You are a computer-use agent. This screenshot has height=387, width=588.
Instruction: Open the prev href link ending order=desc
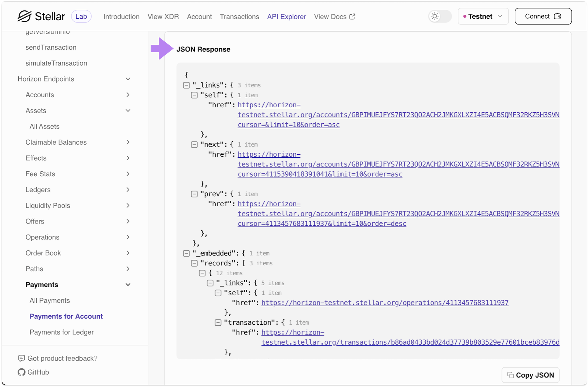pos(399,214)
